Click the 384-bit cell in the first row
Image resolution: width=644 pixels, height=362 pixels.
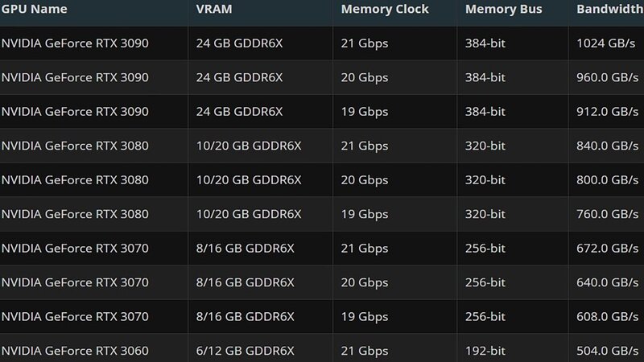coord(485,43)
